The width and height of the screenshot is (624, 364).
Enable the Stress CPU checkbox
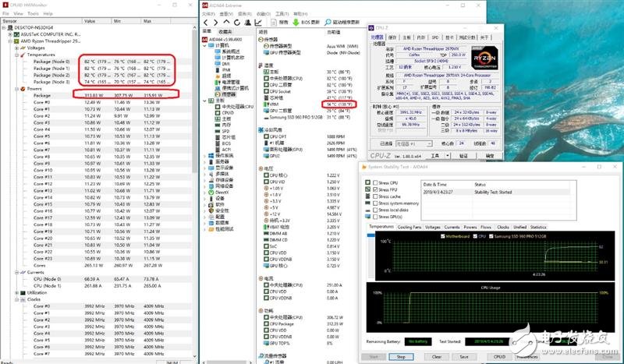pos(375,183)
